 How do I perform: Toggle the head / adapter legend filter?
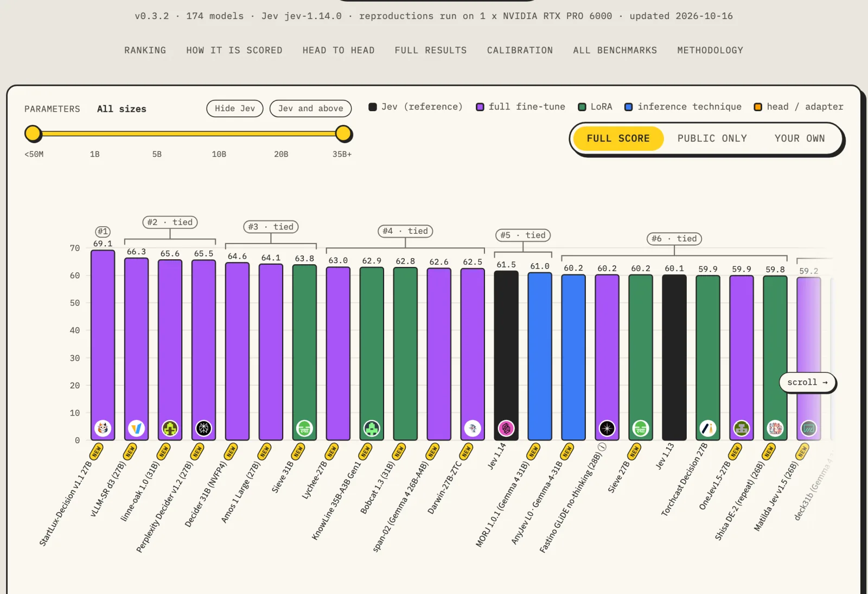[x=799, y=107]
